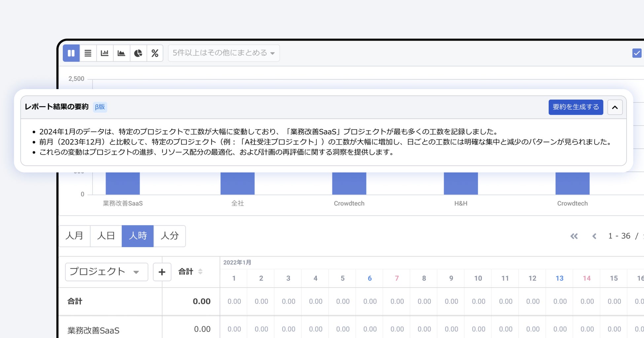Sort by the 合計 column arrows
The width and height of the screenshot is (644, 338).
[200, 271]
